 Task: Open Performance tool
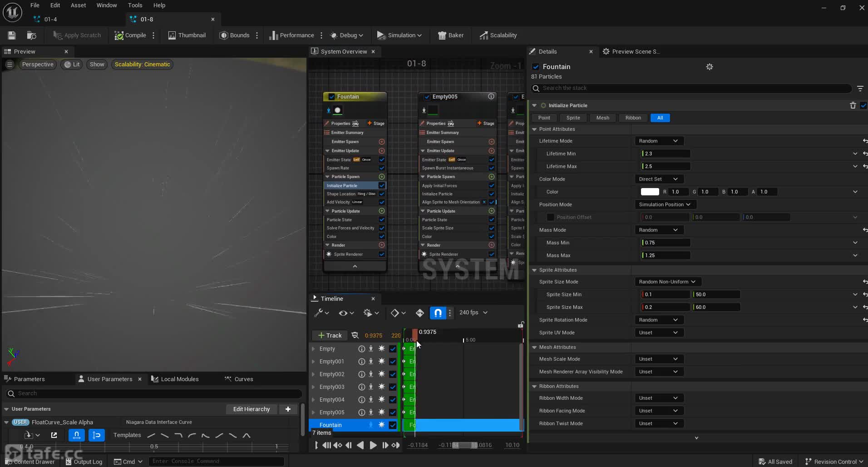(x=291, y=35)
